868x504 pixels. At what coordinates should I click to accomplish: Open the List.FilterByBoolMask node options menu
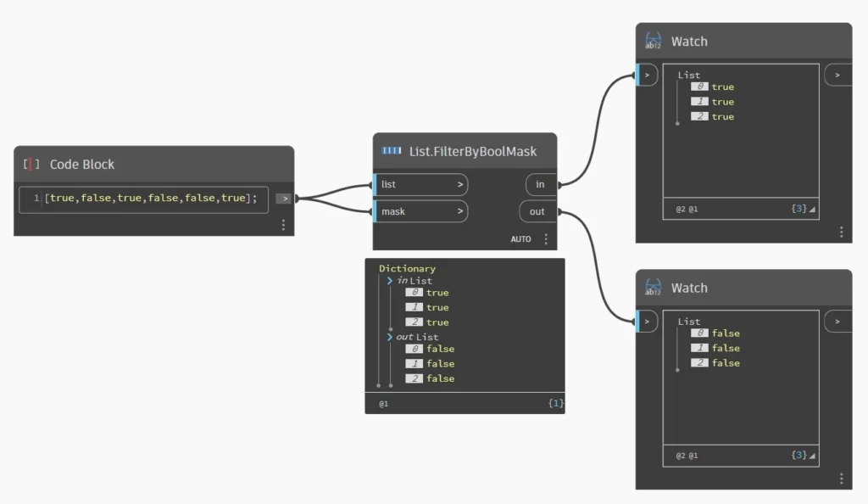point(546,238)
